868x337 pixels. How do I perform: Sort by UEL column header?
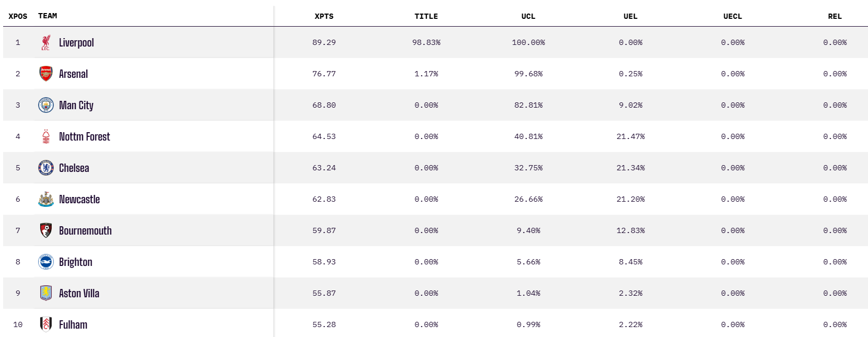(630, 16)
